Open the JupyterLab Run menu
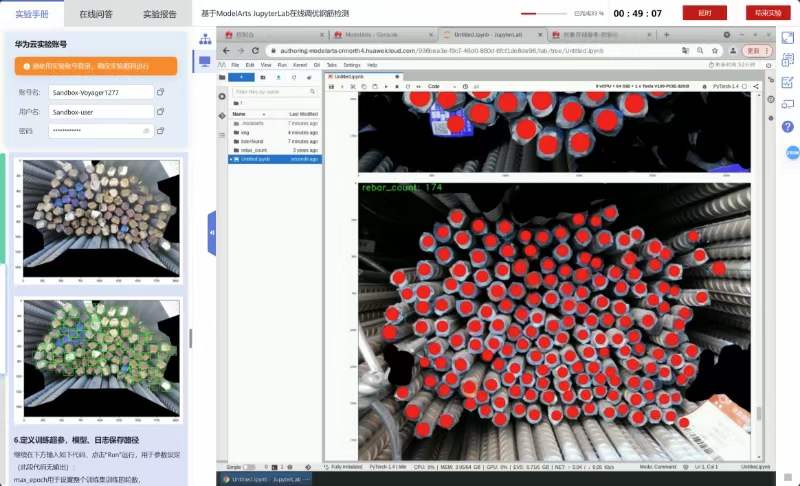 [282, 65]
